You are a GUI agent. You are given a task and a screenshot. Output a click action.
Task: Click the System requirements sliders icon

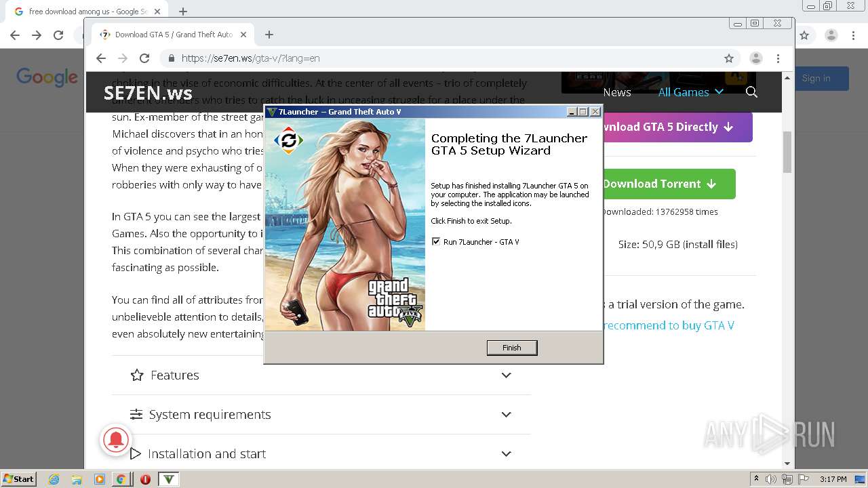(x=136, y=414)
